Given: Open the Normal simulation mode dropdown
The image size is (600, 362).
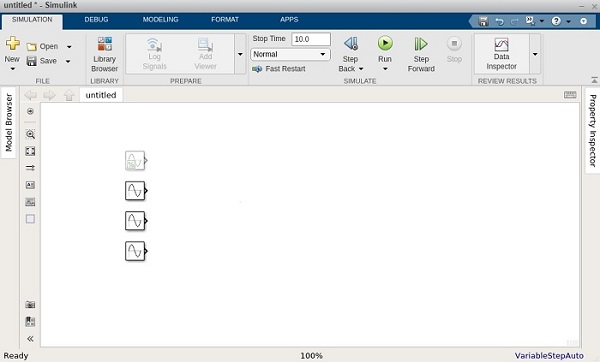Looking at the screenshot, I should pyautogui.click(x=290, y=54).
